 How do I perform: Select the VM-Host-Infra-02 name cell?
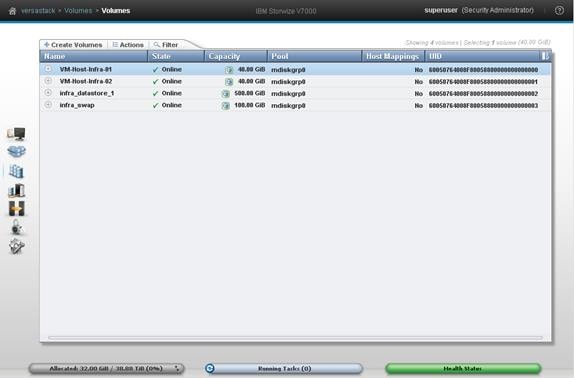click(86, 81)
